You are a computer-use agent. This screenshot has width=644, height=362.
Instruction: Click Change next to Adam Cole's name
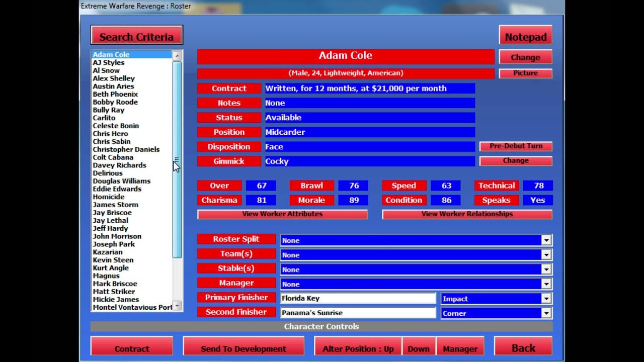tap(525, 57)
